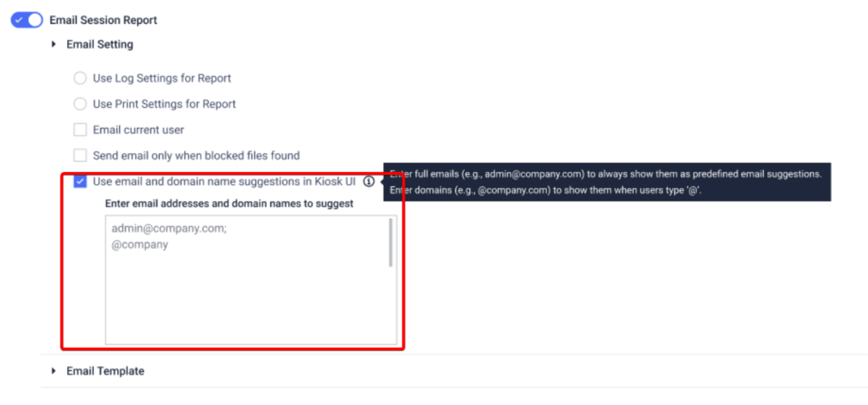Click the Email Session Report label
The width and height of the screenshot is (868, 405).
pyautogui.click(x=103, y=20)
